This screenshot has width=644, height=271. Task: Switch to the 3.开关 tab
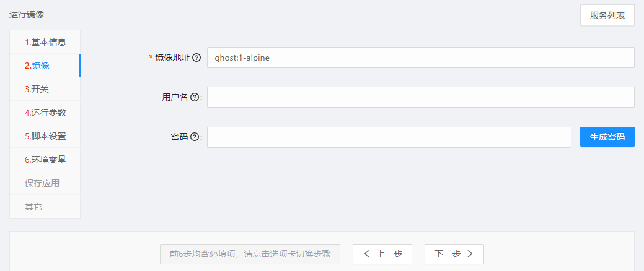point(45,89)
